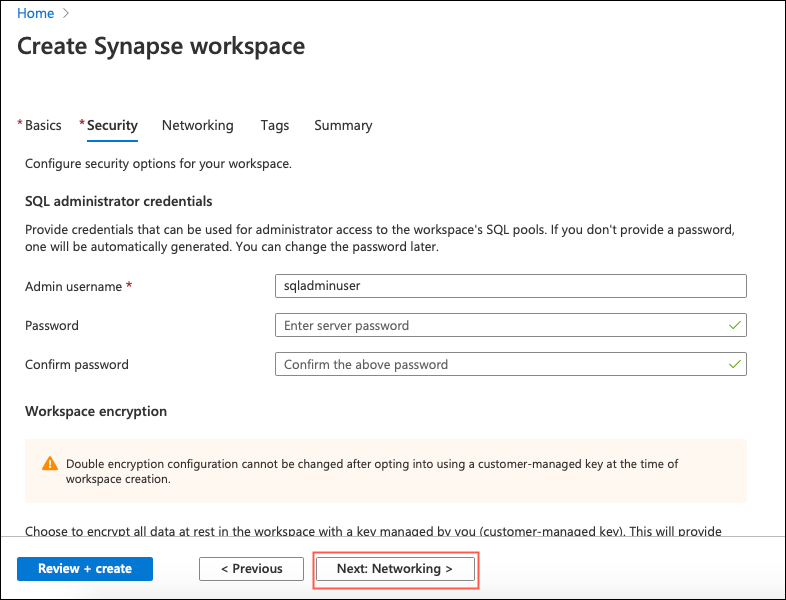
Task: Click the warning triangle icon
Action: coord(50,464)
